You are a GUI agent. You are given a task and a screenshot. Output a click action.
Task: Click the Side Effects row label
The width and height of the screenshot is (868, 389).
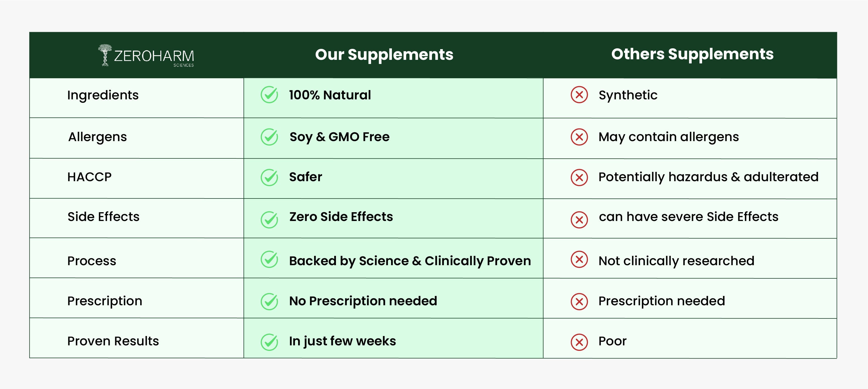pos(103,217)
